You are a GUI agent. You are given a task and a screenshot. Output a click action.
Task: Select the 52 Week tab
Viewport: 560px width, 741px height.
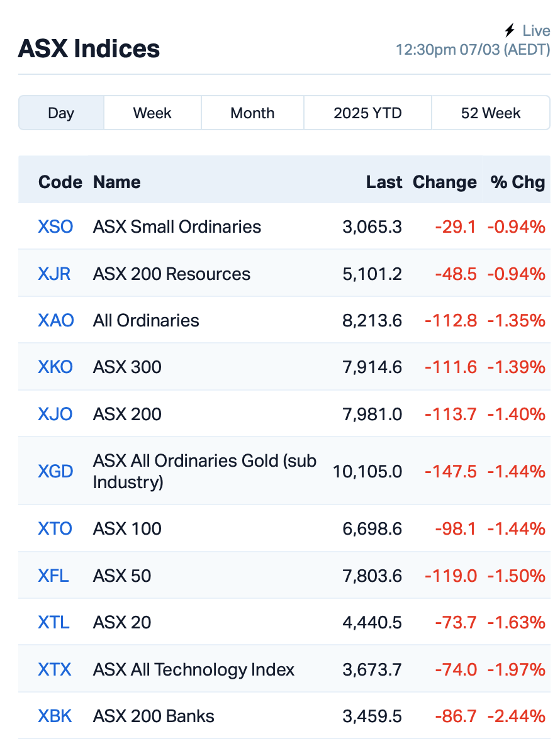(x=491, y=113)
